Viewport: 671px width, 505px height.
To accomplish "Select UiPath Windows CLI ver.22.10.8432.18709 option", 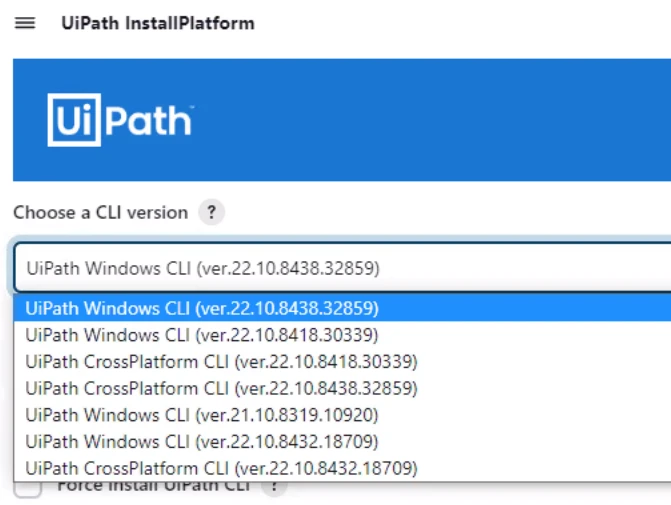I will (x=342, y=441).
